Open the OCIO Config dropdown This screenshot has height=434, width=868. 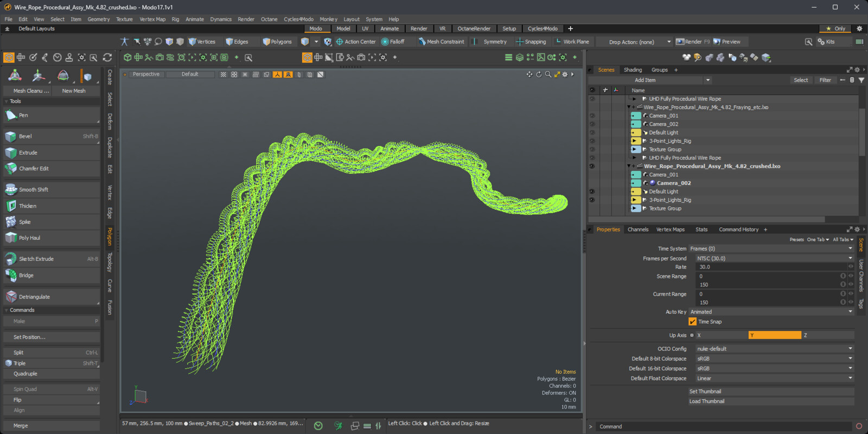(x=775, y=349)
